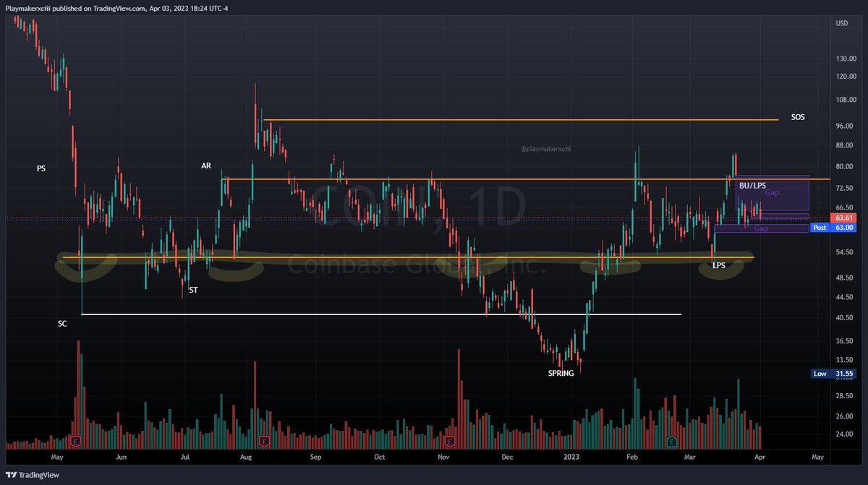
Task: Click the earnings marker near November
Action: (x=449, y=441)
